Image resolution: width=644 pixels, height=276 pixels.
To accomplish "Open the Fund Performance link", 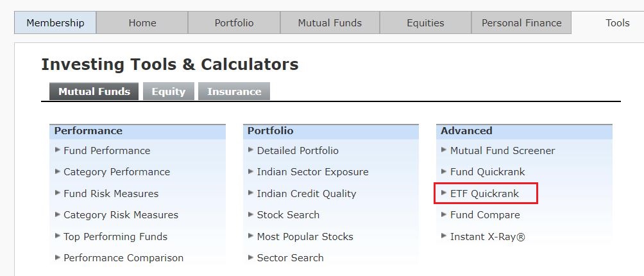I will (106, 151).
